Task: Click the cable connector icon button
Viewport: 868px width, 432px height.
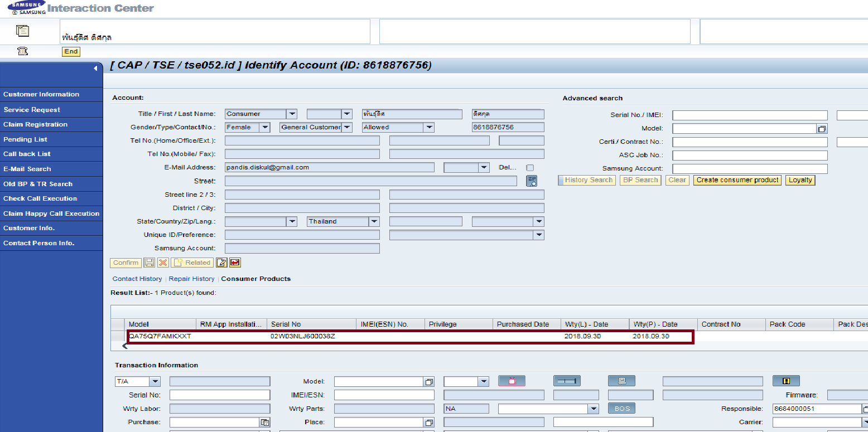Action: 567,381
